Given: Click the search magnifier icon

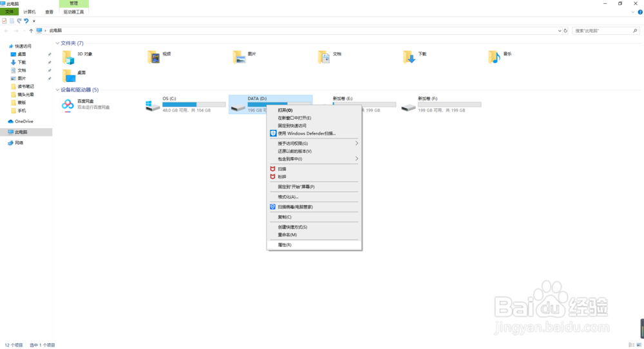Looking at the screenshot, I should [635, 31].
